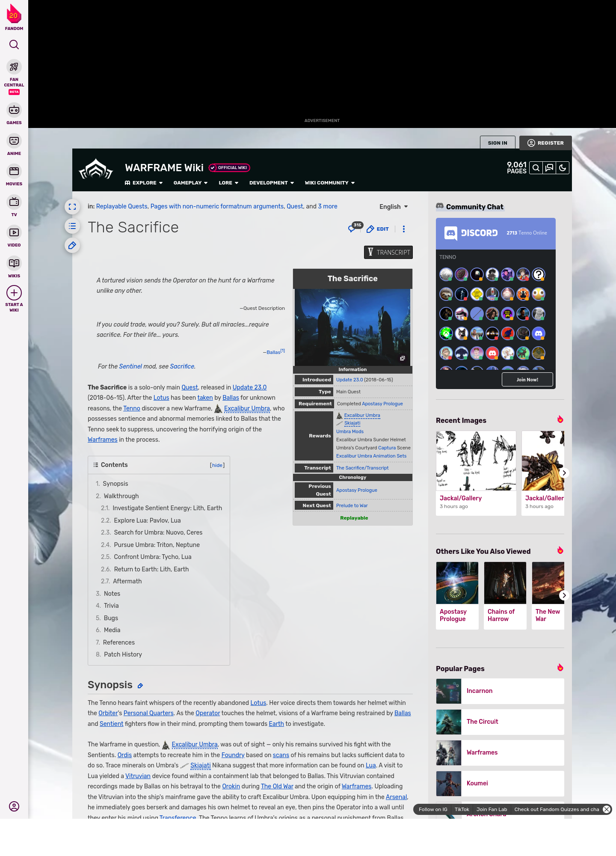This screenshot has height=856, width=616.
Task: Open the Wikis book icon
Action: tap(14, 263)
